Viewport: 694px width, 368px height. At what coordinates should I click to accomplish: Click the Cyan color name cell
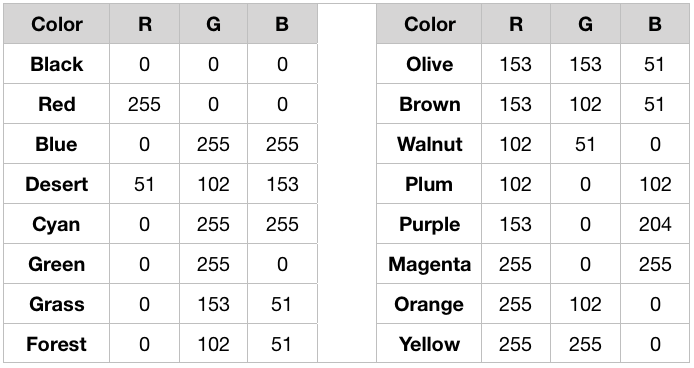[57, 224]
